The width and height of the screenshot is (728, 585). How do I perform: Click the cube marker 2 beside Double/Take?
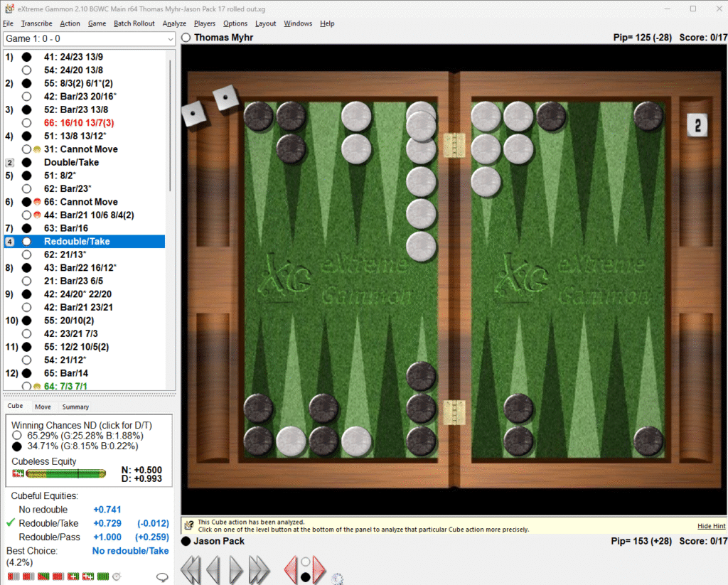tap(10, 163)
